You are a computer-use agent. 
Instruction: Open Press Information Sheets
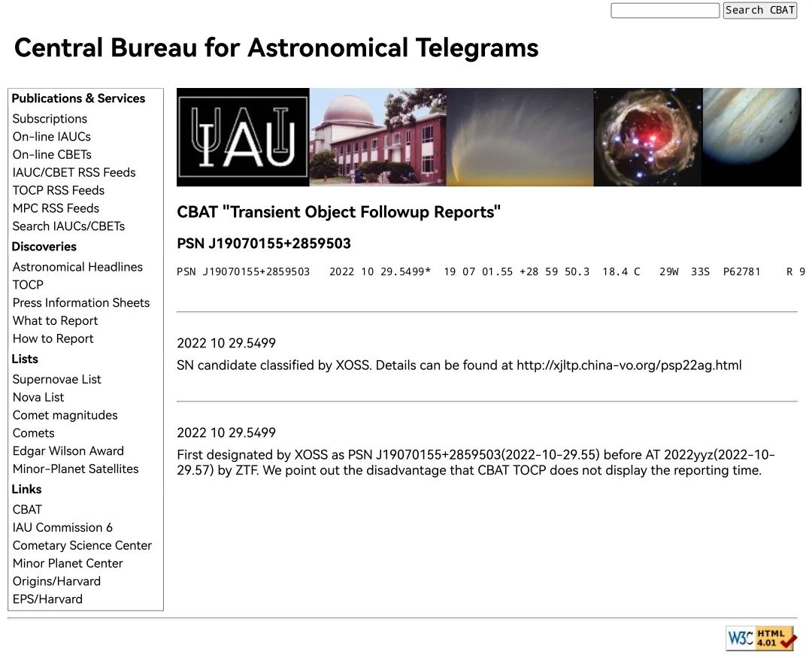81,302
